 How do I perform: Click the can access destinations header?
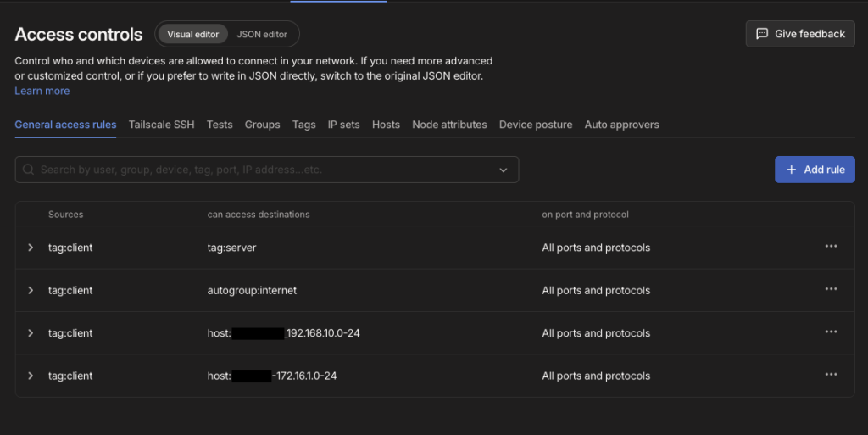coord(259,215)
